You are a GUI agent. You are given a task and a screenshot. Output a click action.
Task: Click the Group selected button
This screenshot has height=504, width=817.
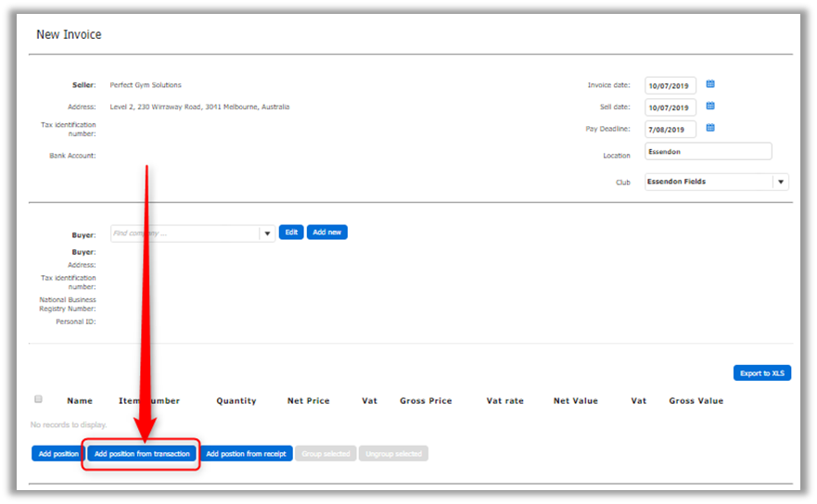[x=326, y=454]
